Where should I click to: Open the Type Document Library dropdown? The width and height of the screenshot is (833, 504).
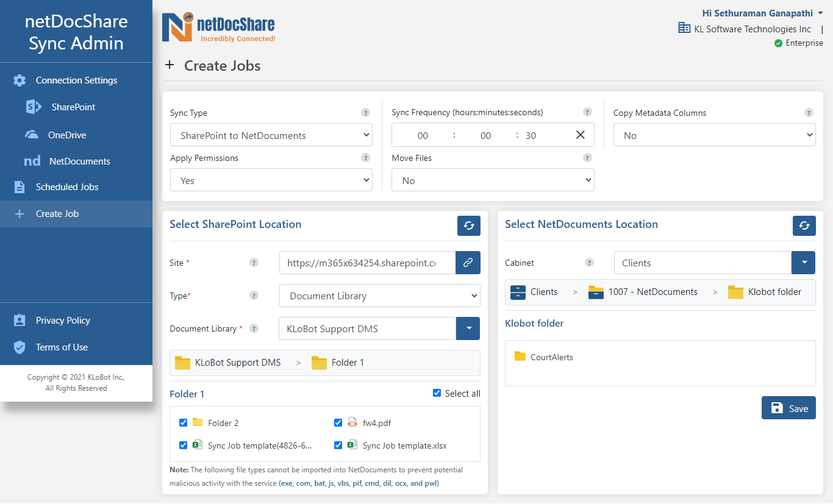380,296
